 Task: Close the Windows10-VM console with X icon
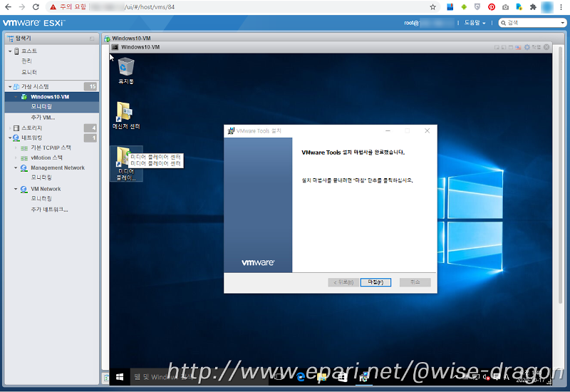[x=546, y=47]
